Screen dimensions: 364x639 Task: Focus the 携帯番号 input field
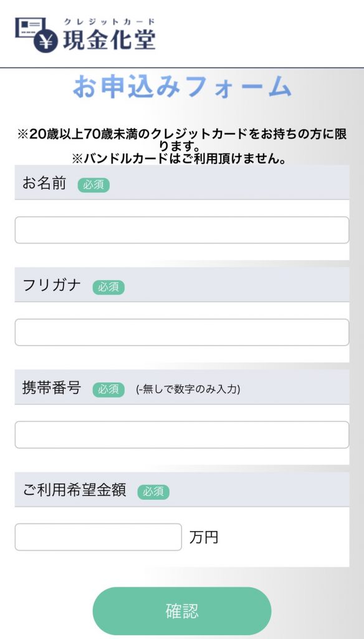pos(182,434)
